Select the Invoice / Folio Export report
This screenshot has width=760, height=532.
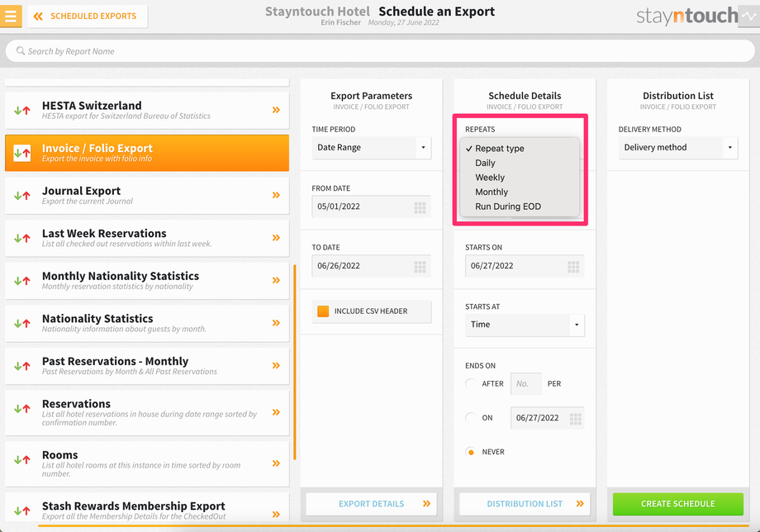147,153
